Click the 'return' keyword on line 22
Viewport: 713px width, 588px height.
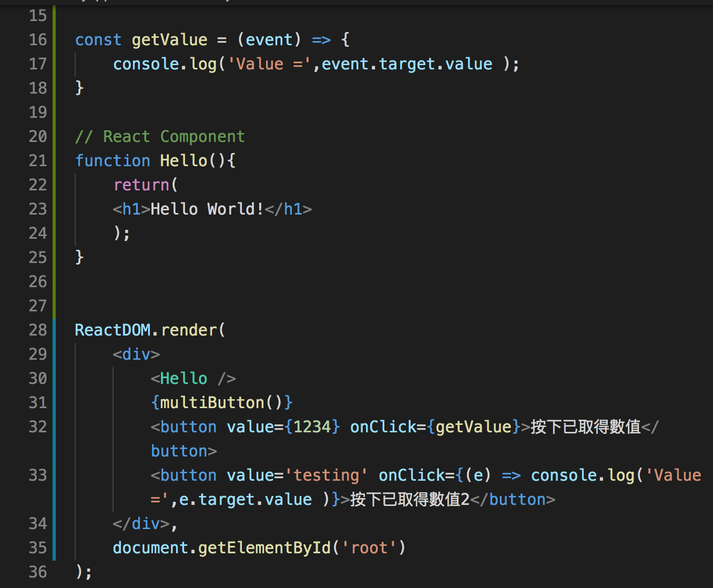[x=141, y=185]
